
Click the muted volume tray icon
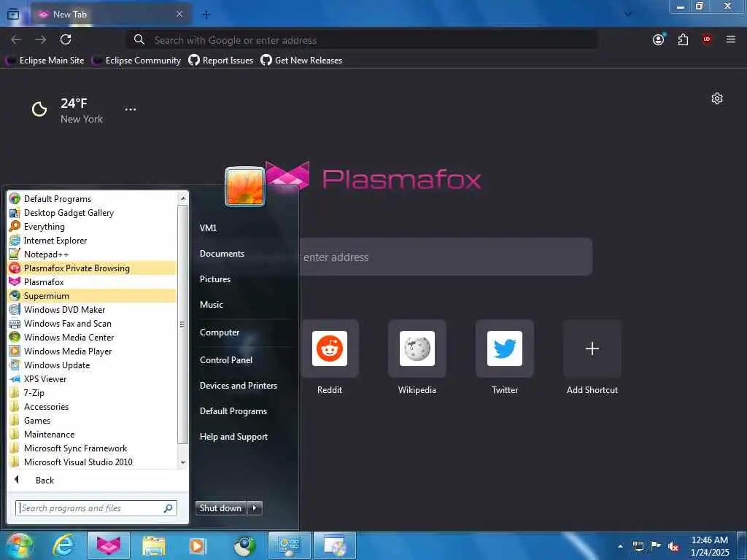pyautogui.click(x=673, y=547)
